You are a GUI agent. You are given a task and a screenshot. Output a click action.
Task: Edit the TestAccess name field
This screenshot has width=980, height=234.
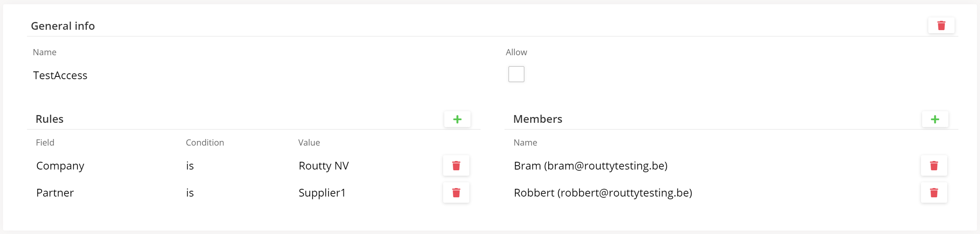point(60,75)
